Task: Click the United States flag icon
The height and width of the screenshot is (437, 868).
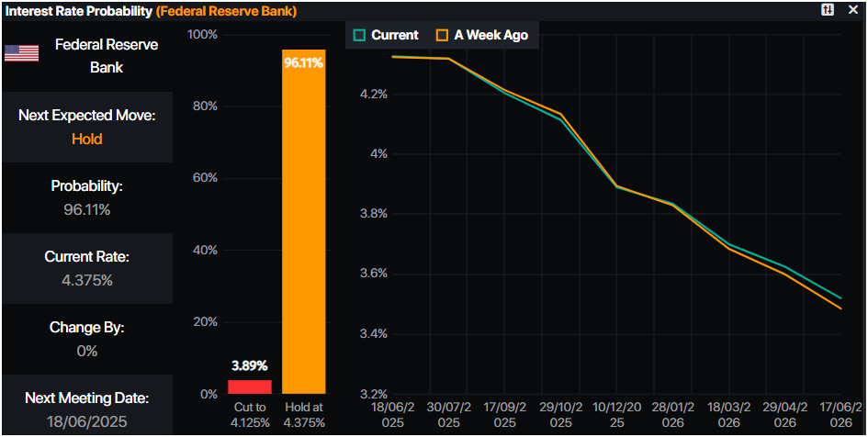Action: (x=22, y=53)
